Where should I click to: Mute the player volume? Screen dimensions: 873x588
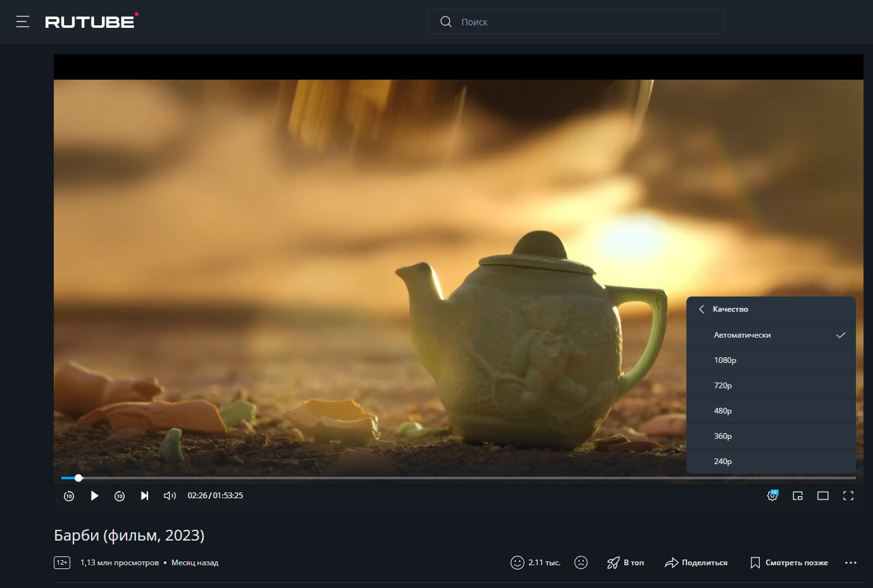[x=170, y=496]
